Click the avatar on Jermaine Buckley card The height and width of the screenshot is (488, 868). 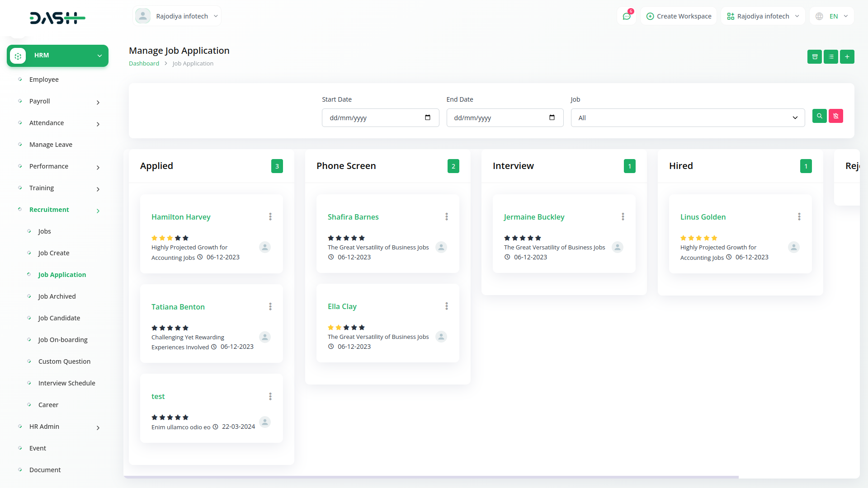[617, 247]
